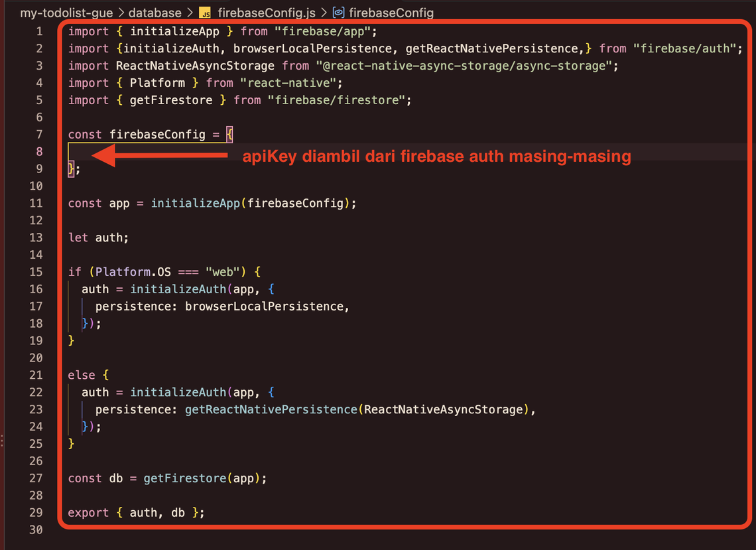Click browserLocalPersistence on line 17

pos(264,307)
